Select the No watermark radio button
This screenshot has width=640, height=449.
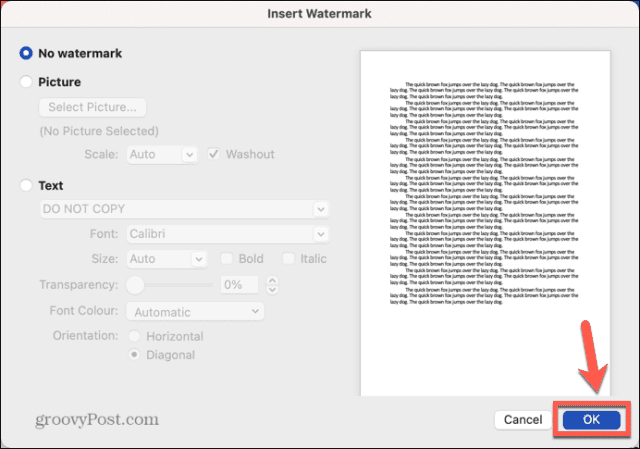[x=26, y=53]
